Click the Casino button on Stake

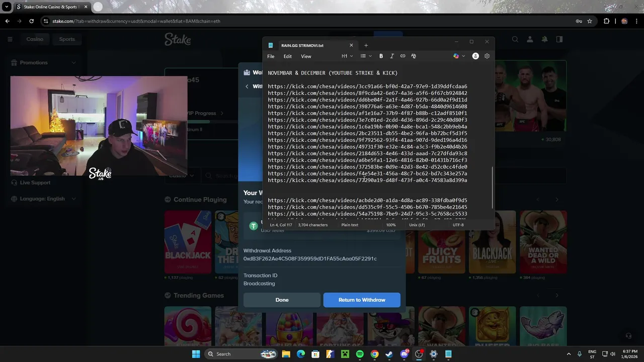coord(35,39)
